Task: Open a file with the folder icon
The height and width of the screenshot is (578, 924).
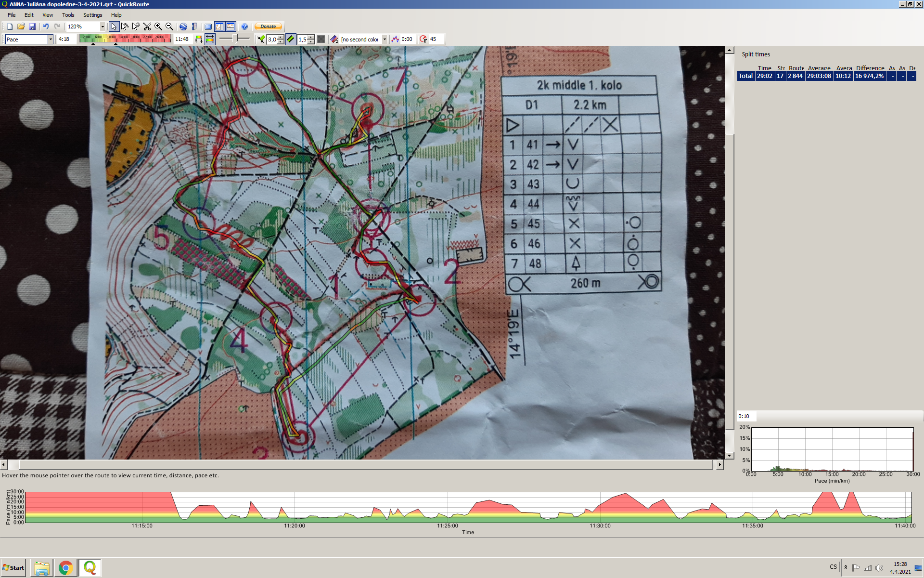Action: point(21,26)
